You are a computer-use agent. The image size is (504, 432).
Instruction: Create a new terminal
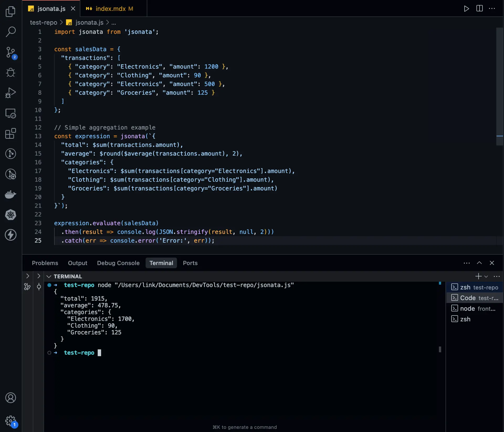(478, 276)
